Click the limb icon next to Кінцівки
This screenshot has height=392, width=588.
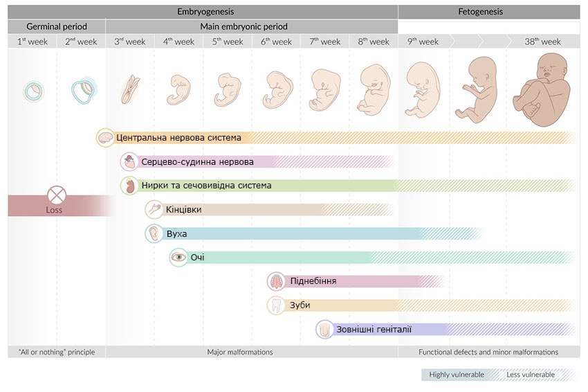[154, 210]
